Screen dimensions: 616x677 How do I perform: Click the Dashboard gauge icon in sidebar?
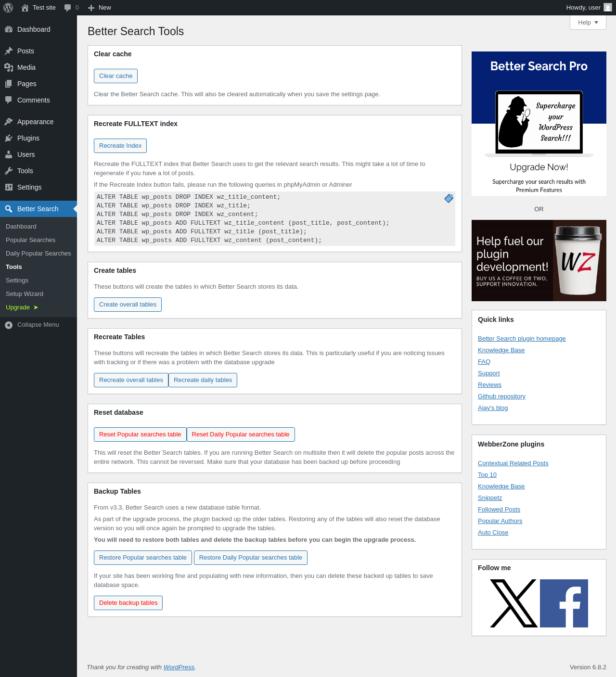pyautogui.click(x=9, y=29)
